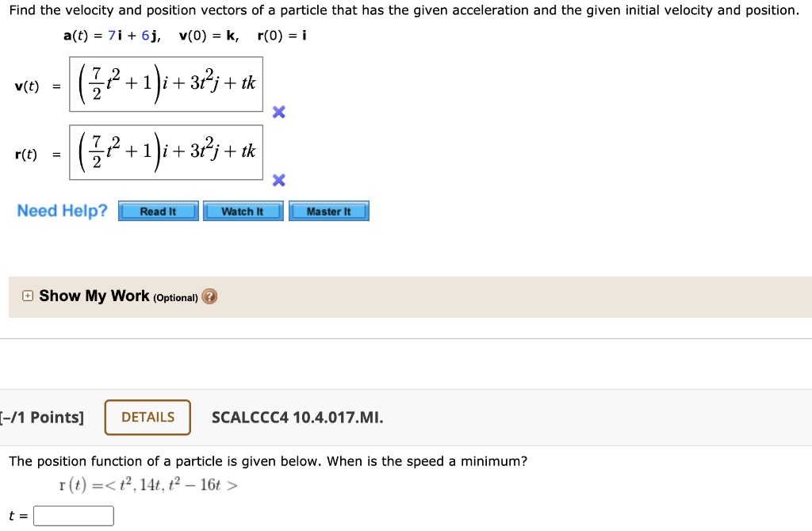
Task: Click into the r(t) answer field
Action: coord(166,151)
